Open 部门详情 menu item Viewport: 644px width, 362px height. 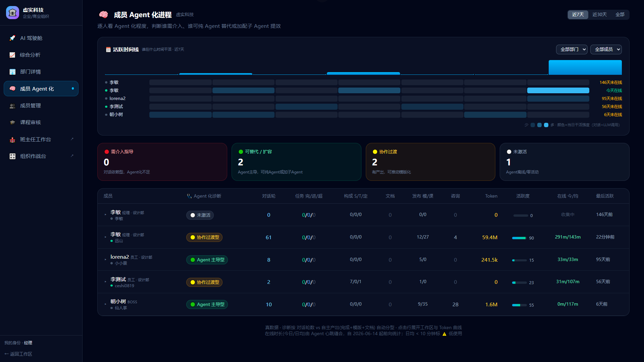click(x=41, y=71)
